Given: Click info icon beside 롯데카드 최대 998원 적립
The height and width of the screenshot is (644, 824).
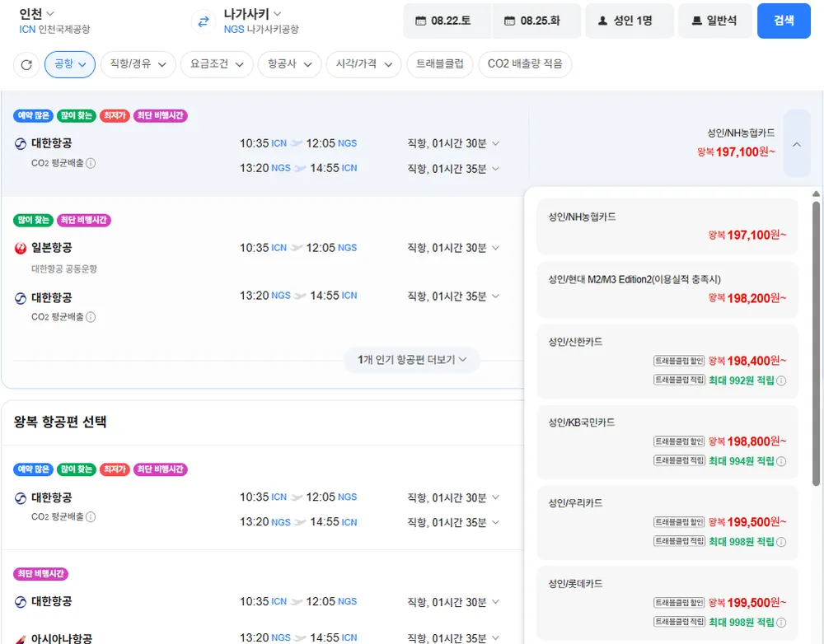Looking at the screenshot, I should coord(781,623).
